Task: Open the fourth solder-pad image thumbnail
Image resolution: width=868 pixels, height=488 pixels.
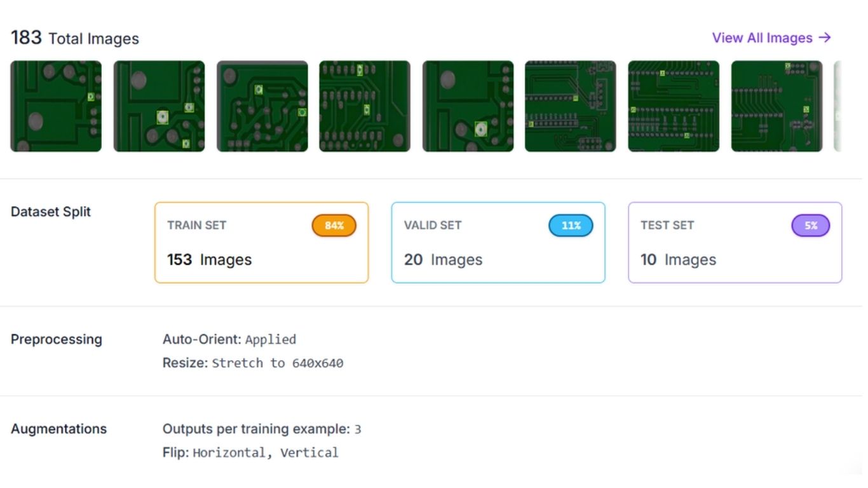Action: (365, 105)
